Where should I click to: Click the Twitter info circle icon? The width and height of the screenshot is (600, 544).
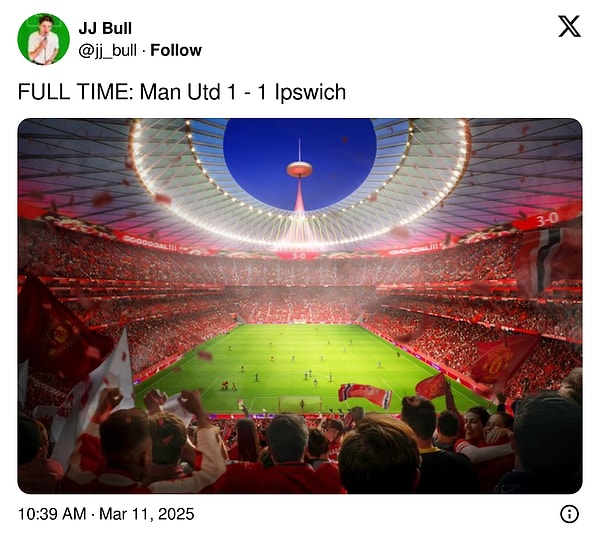[x=569, y=514]
